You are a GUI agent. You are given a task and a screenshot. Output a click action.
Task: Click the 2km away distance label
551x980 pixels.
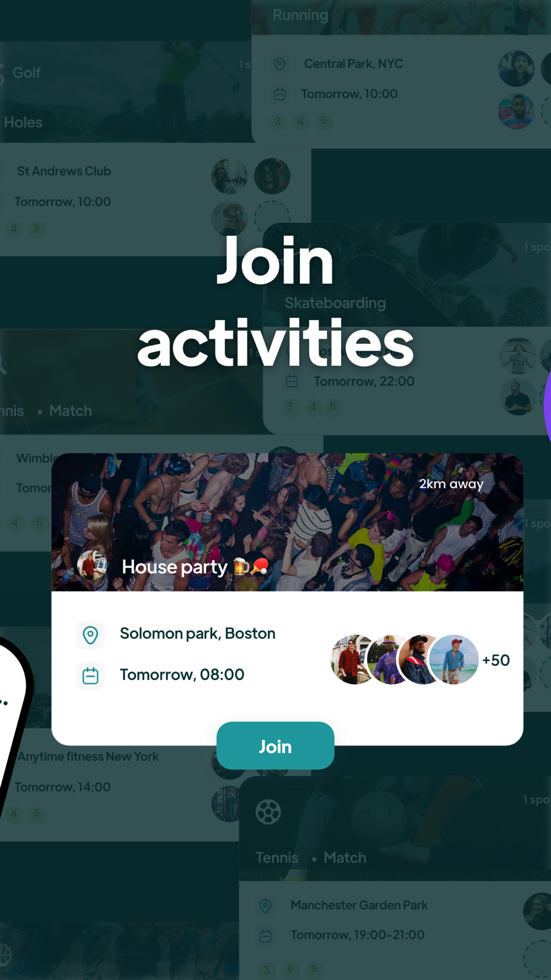(x=451, y=484)
